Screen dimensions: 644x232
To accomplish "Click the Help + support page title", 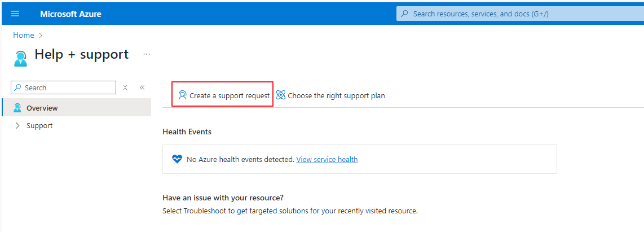I will (x=81, y=54).
